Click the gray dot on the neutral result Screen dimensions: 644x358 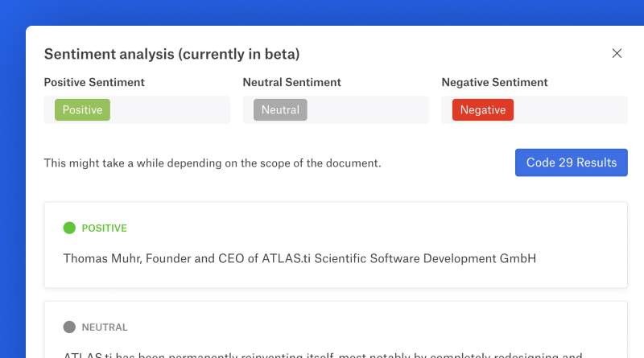[x=69, y=327]
